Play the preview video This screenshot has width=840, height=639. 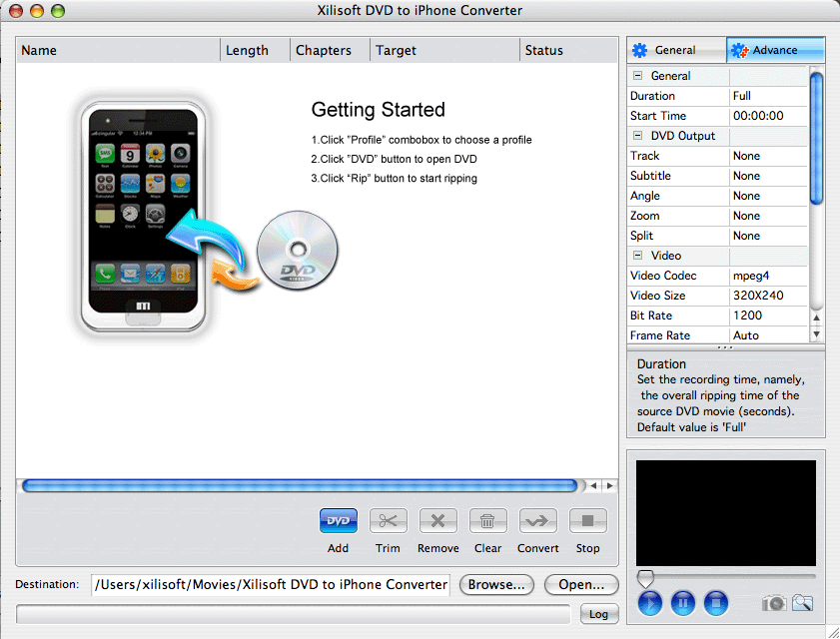pos(649,603)
